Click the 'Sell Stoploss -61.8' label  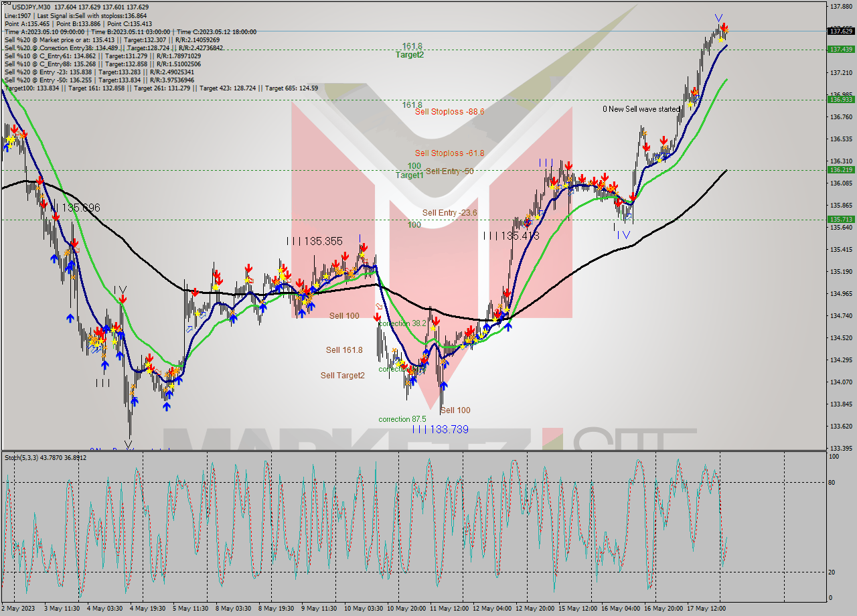pos(449,153)
